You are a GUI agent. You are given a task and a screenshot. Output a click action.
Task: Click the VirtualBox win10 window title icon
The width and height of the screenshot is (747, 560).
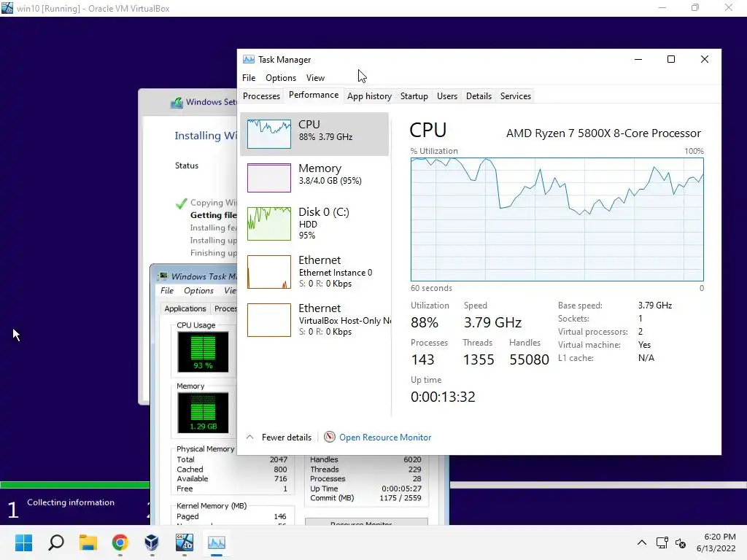(7, 8)
